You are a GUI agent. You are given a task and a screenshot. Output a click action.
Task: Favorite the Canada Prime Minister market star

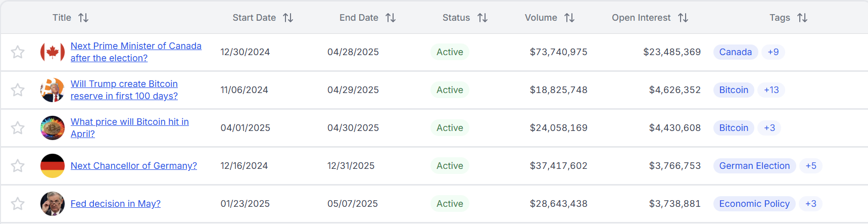click(18, 52)
